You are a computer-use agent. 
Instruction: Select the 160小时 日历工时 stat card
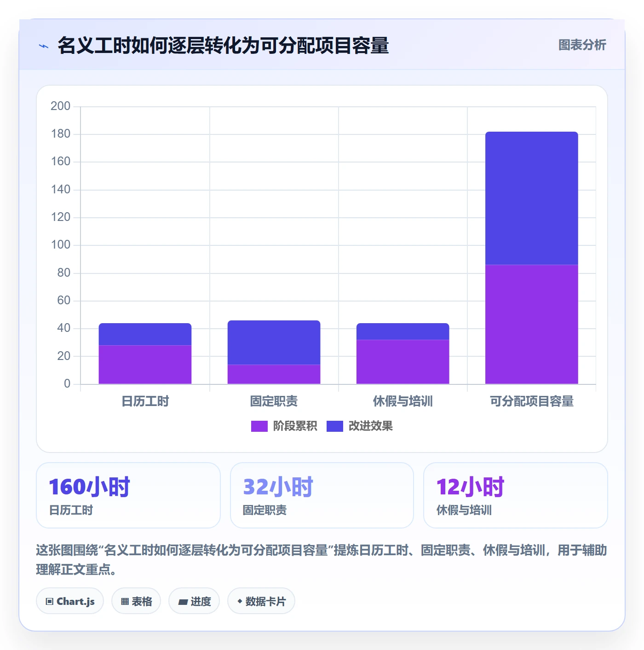[x=128, y=495]
